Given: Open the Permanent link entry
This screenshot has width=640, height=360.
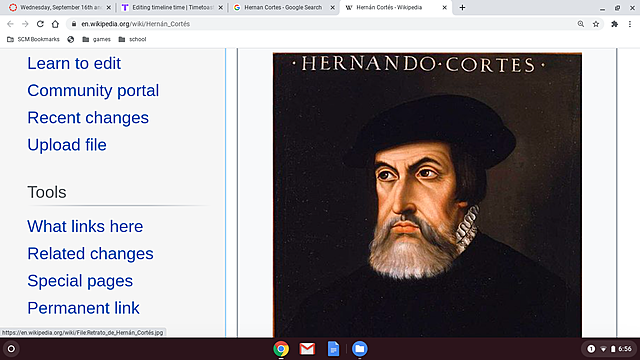Looking at the screenshot, I should point(83,308).
